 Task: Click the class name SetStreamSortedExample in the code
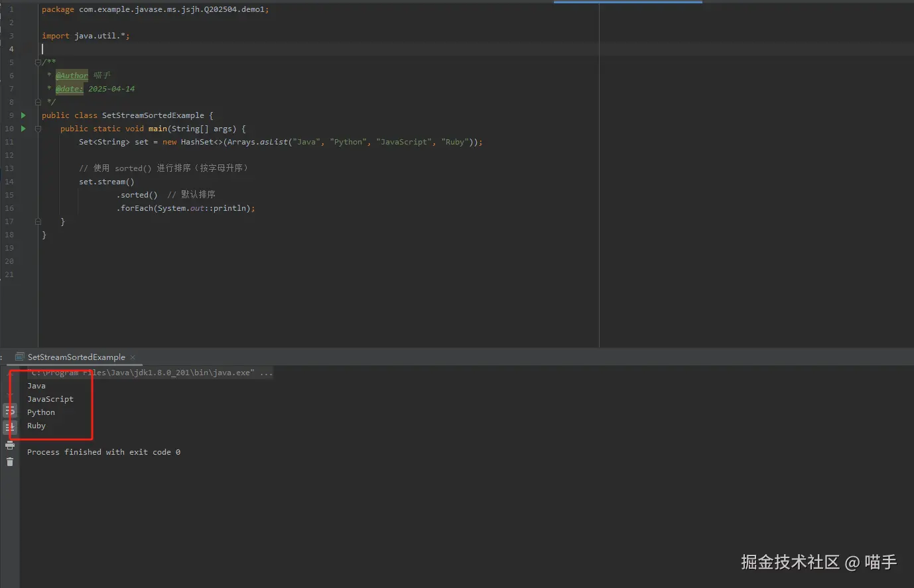pyautogui.click(x=153, y=115)
